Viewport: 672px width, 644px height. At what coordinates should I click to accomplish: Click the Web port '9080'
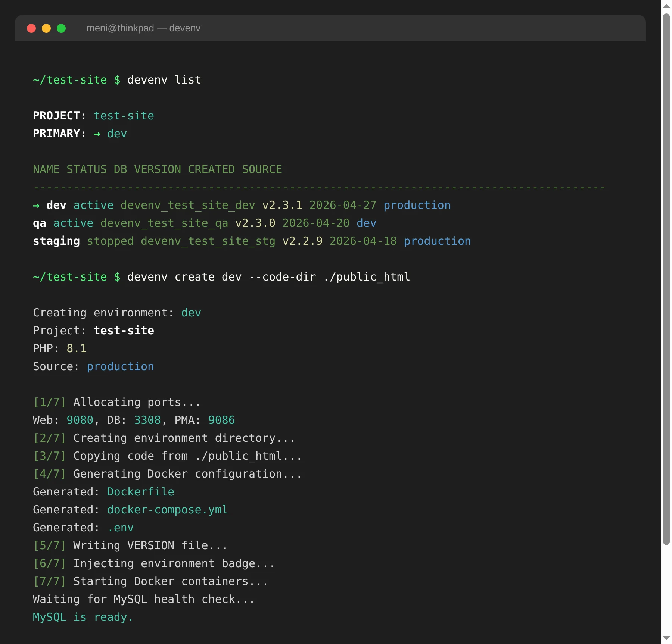(x=80, y=420)
